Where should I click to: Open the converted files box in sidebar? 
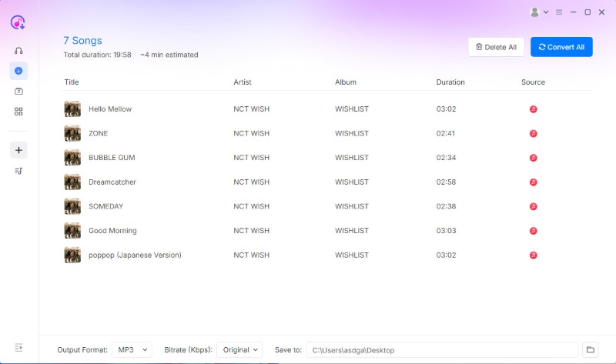click(18, 91)
